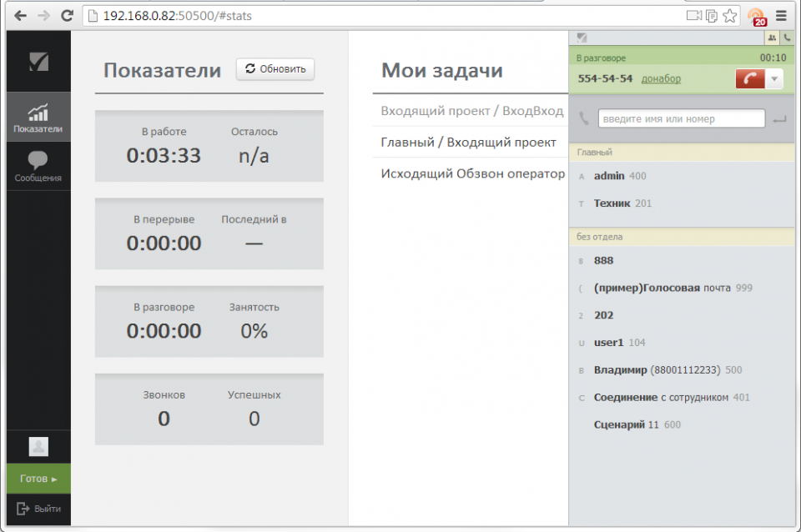Switch to contacts list panel icon
Screen dimensions: 801x532
[x=772, y=38]
